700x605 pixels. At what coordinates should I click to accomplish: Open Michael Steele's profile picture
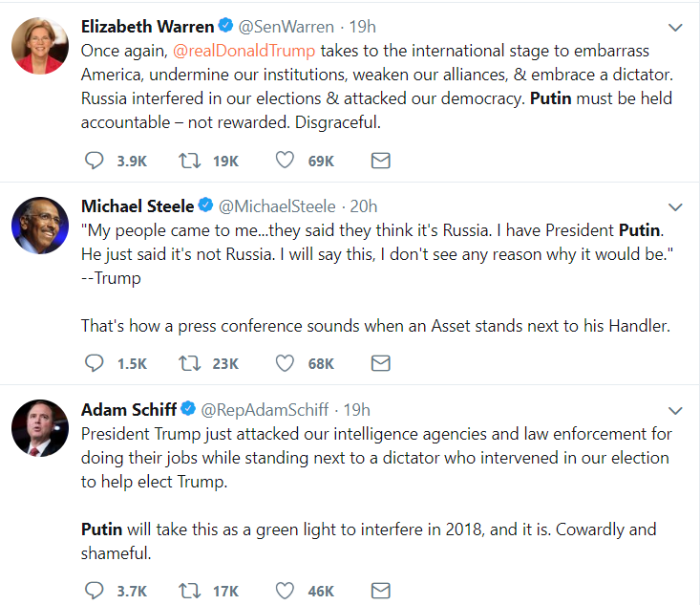pyautogui.click(x=40, y=226)
